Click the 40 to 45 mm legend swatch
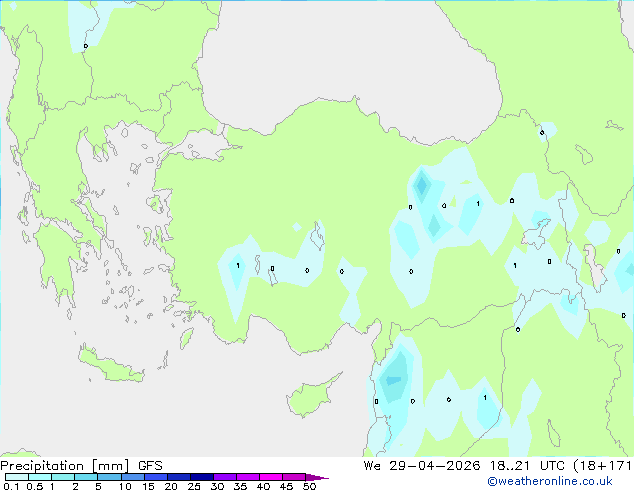 271,477
